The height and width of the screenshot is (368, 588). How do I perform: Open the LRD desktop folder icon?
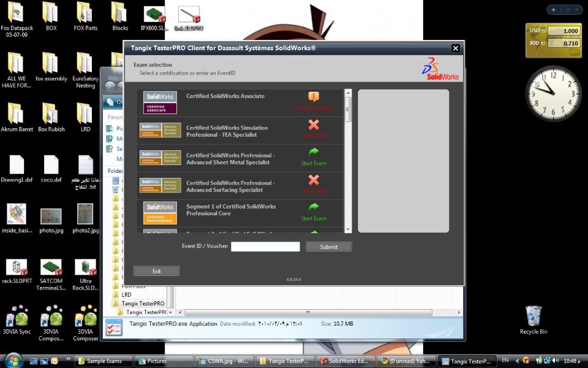tap(85, 117)
